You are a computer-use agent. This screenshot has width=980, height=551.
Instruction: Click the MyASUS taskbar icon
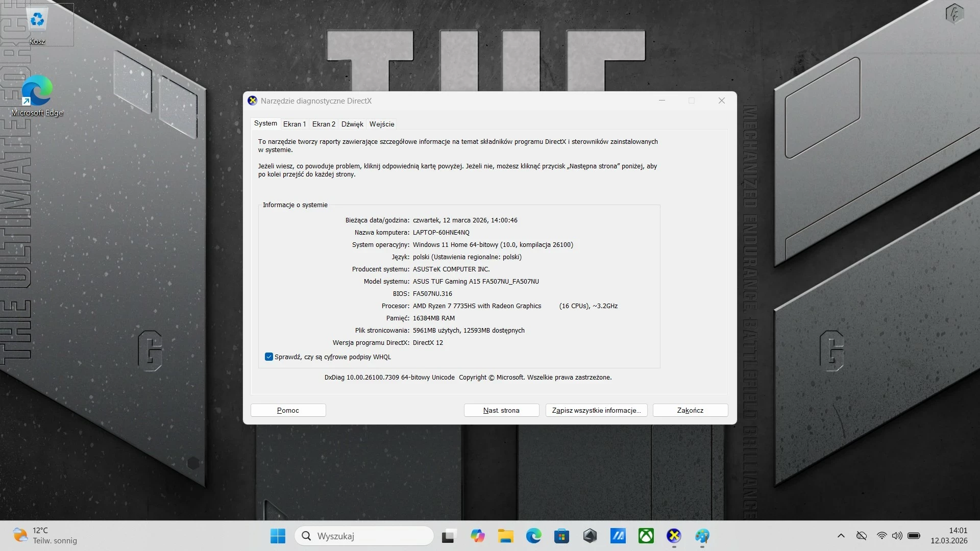click(x=618, y=536)
